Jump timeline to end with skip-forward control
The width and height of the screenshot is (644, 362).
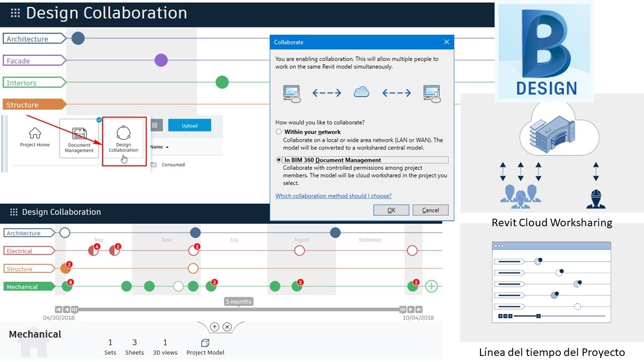point(419,310)
